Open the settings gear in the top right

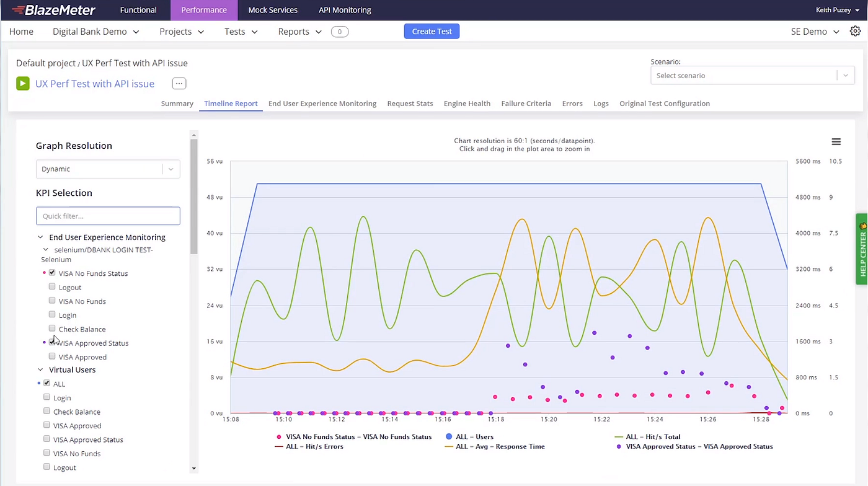coord(856,31)
